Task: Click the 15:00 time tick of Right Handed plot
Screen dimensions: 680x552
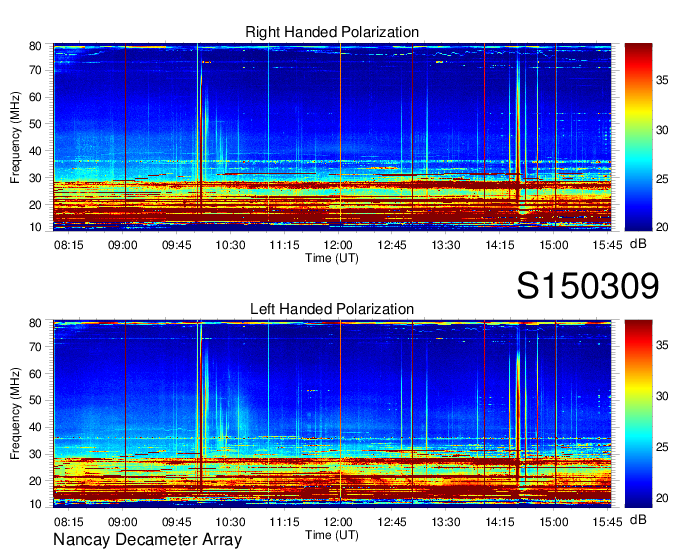Action: pos(554,245)
